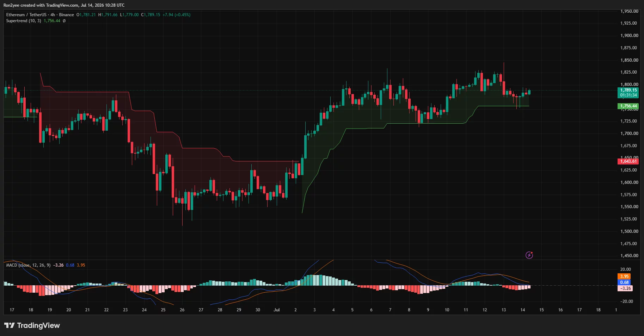The image size is (644, 336).
Task: Click the red 1,643.61 price axis label
Action: (628, 161)
